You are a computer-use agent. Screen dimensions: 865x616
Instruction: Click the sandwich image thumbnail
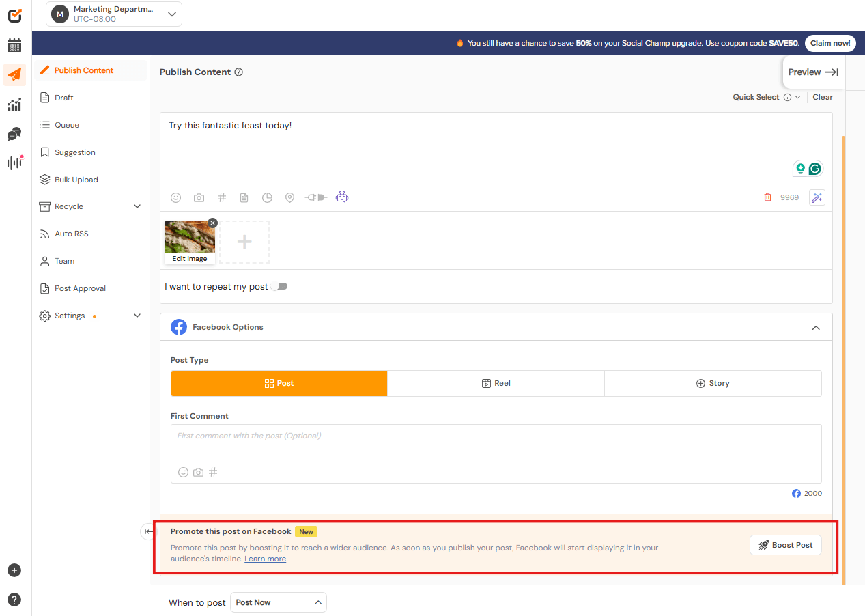coord(190,237)
